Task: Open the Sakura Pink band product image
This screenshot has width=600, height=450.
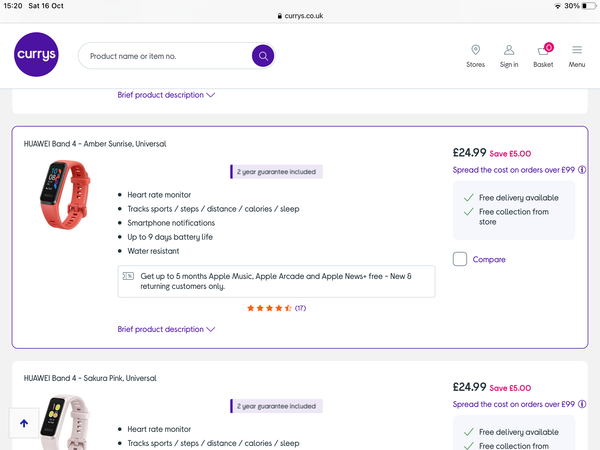Action: [65, 422]
